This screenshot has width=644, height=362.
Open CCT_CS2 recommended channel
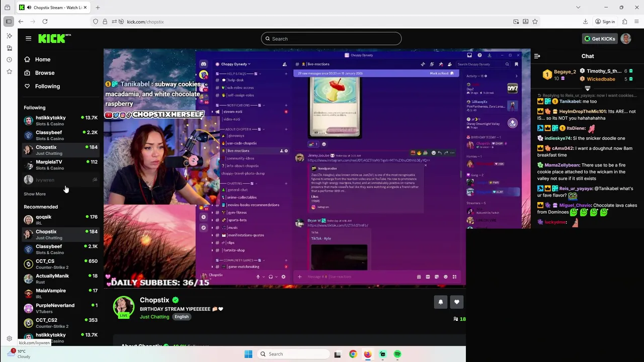point(60,323)
